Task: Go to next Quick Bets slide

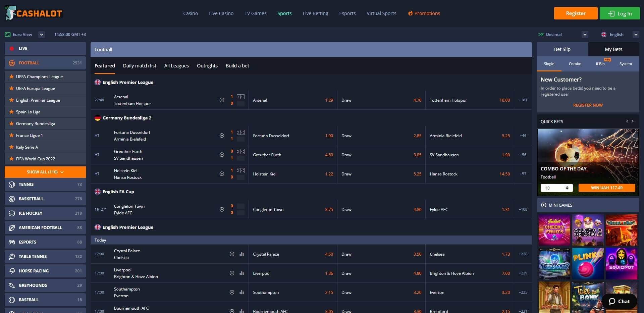Action: click(633, 121)
